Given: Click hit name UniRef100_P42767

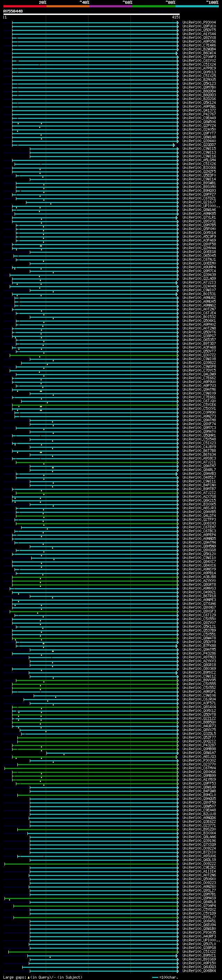Looking at the screenshot, I should pos(199,114).
